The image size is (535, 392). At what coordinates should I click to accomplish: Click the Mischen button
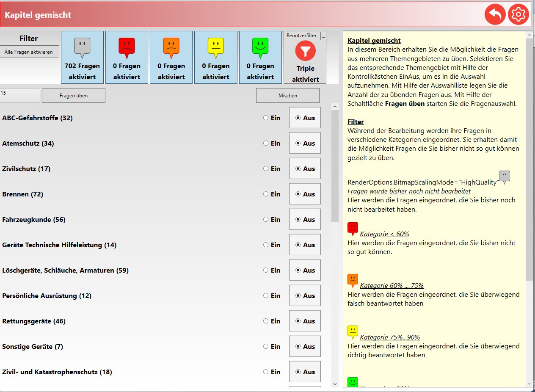(x=288, y=96)
